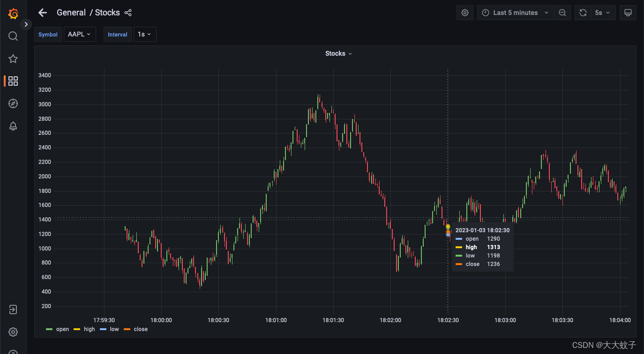Toggle the high series in legend

click(x=89, y=329)
